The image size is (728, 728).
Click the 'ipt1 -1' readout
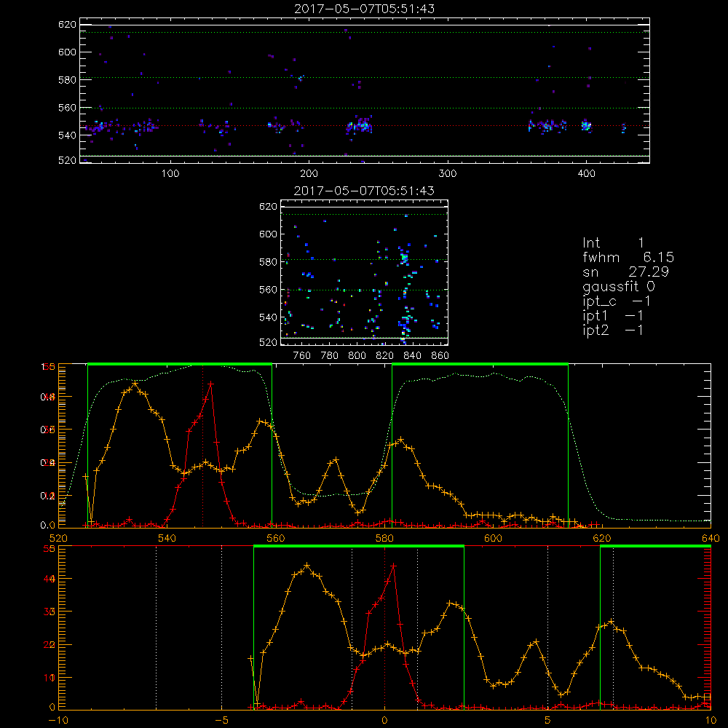[613, 316]
